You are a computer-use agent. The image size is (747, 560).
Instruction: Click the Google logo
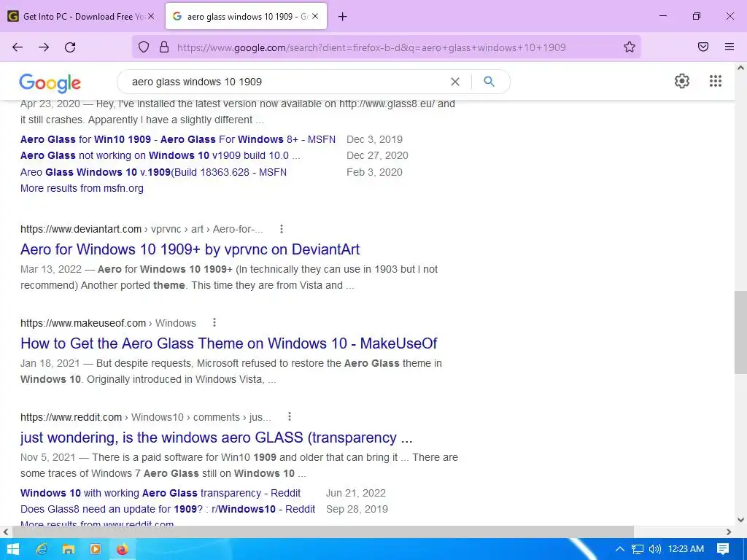(50, 83)
